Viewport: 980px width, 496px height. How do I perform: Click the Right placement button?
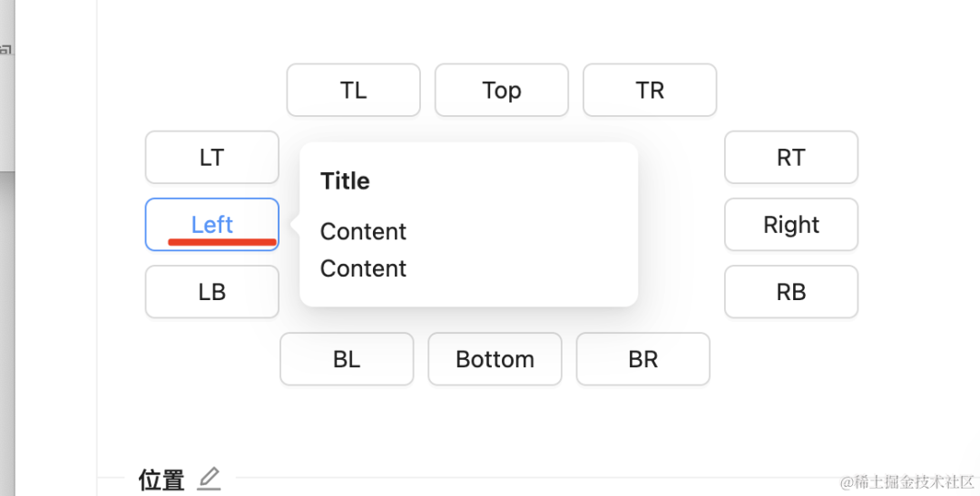tap(790, 224)
